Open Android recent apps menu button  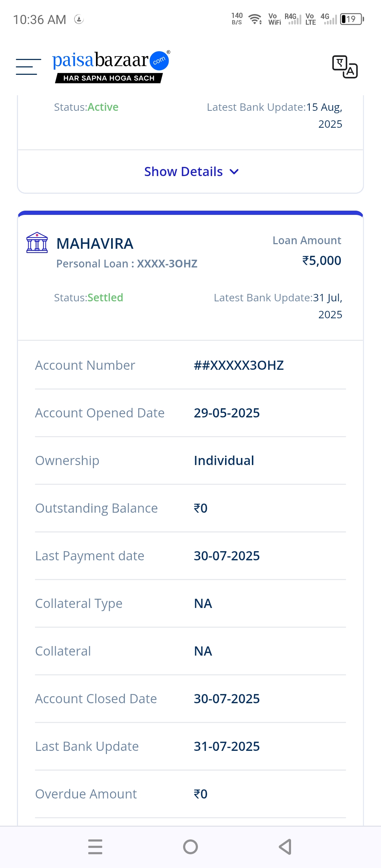(x=95, y=846)
